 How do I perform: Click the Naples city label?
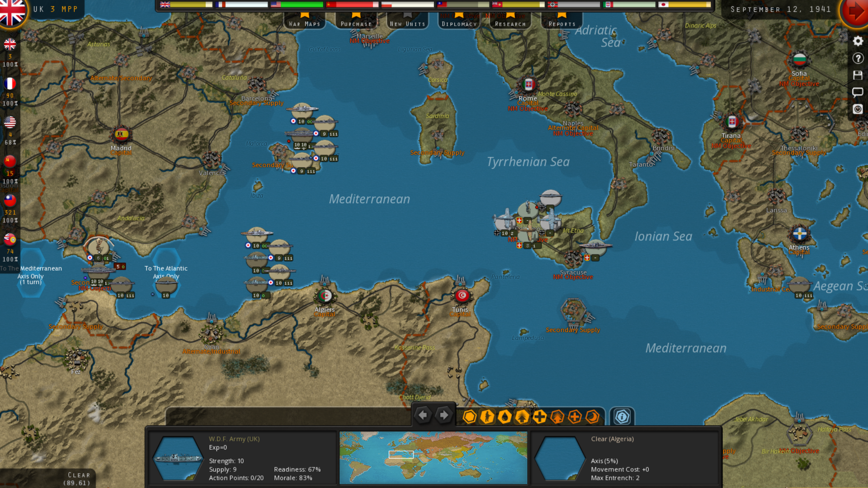click(573, 123)
